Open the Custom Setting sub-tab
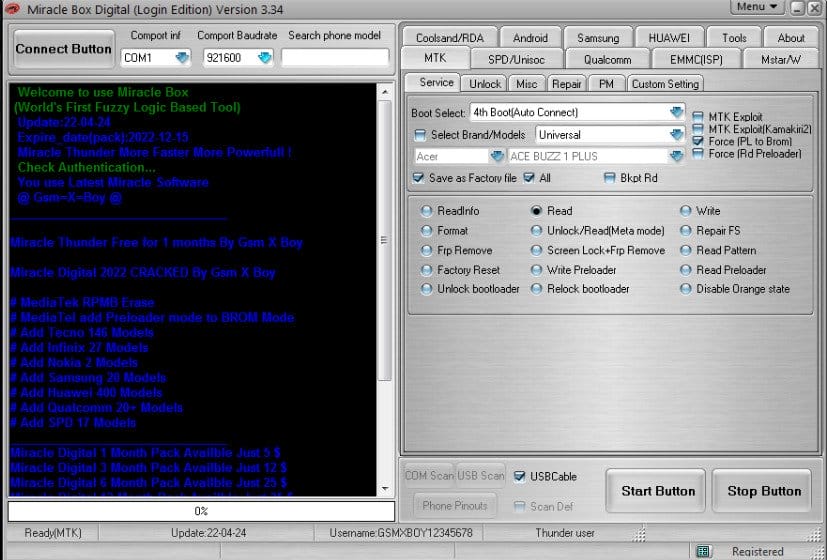This screenshot has width=827, height=560. click(x=665, y=84)
